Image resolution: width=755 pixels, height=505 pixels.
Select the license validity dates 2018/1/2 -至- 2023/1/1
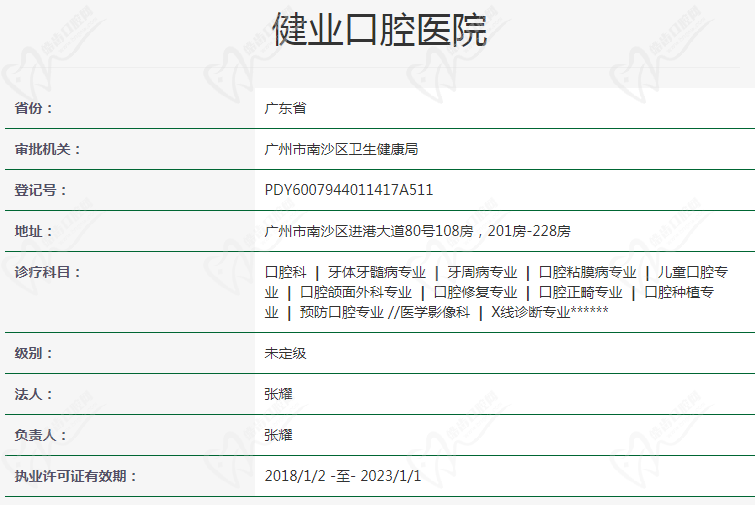click(x=342, y=476)
